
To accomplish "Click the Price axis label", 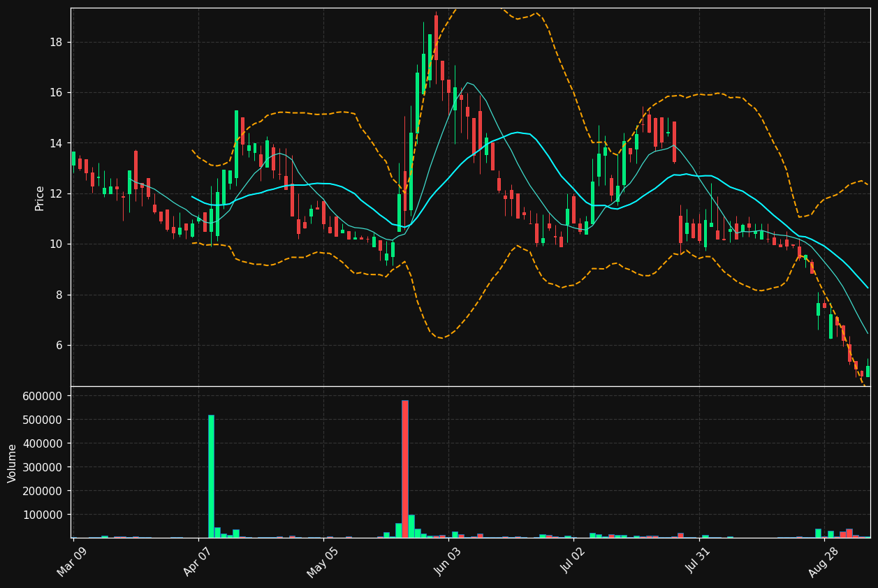I will [x=40, y=198].
